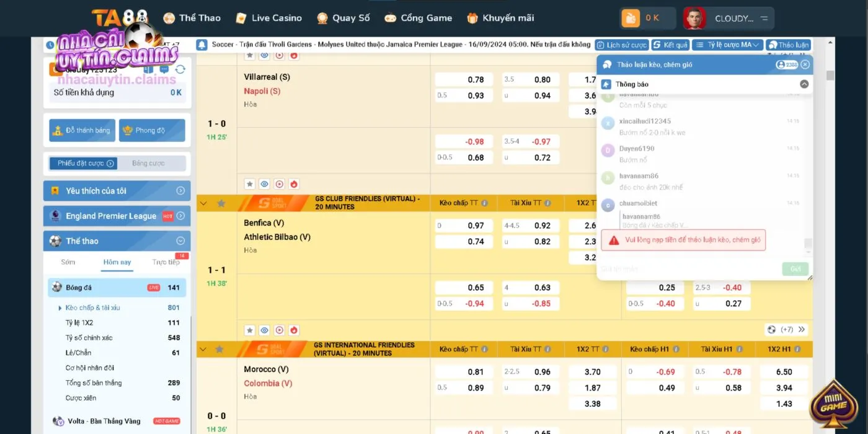This screenshot has height=434, width=868.
Task: Switch to Bảng cược toggle option
Action: tap(149, 163)
